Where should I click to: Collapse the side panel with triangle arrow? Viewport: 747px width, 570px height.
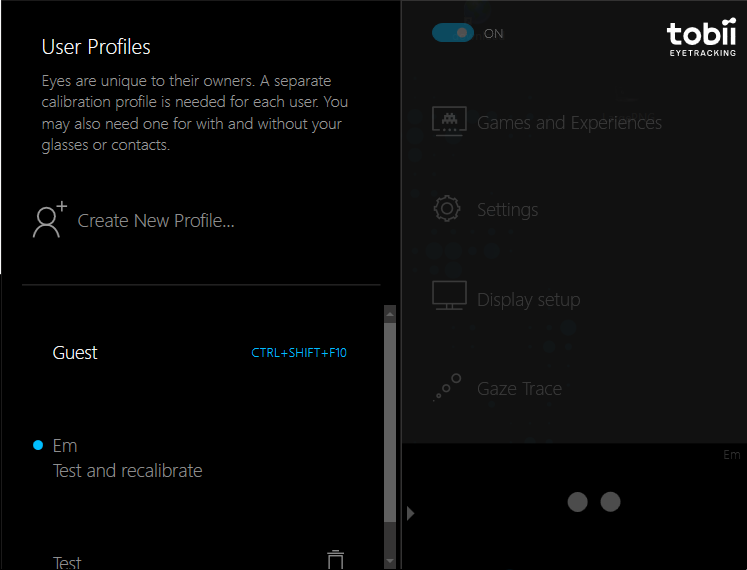[x=411, y=513]
